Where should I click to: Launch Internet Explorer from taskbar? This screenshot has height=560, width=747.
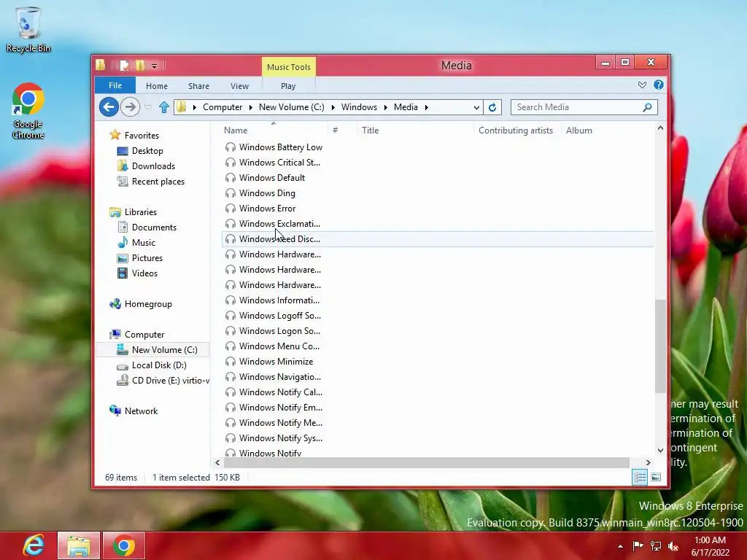34,545
